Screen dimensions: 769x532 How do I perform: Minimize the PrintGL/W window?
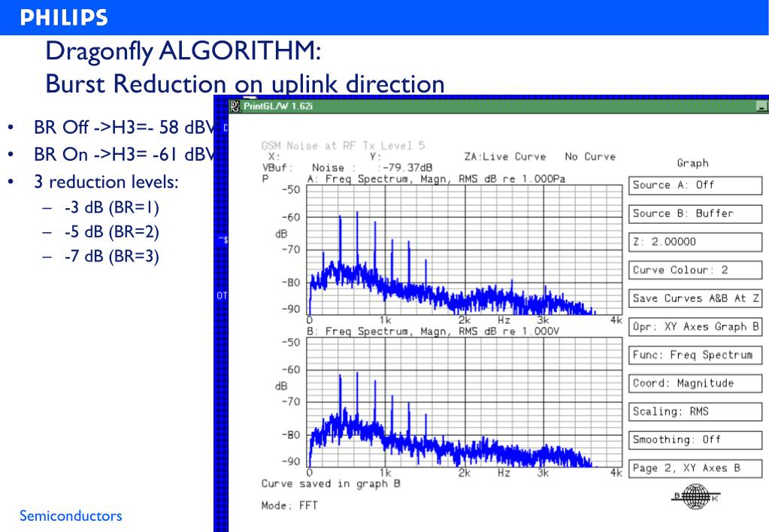pos(761,106)
